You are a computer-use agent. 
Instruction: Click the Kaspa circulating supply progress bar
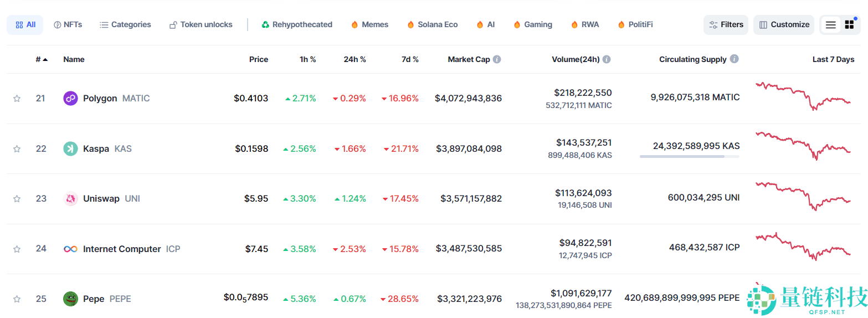click(x=689, y=157)
